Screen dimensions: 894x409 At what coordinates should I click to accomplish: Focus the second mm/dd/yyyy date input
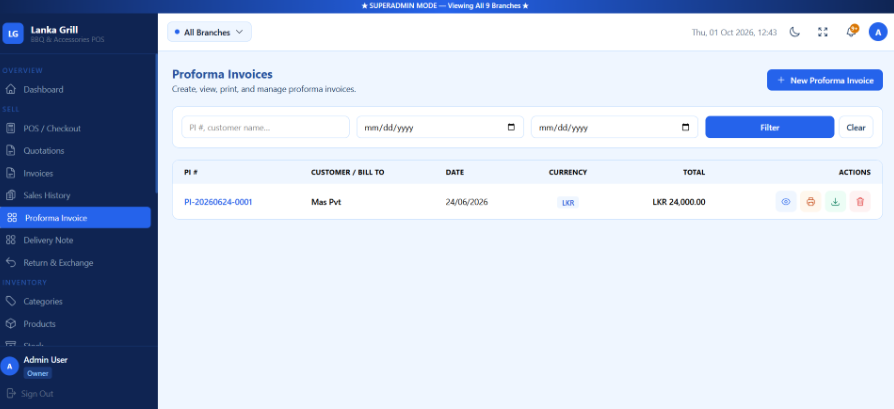614,127
